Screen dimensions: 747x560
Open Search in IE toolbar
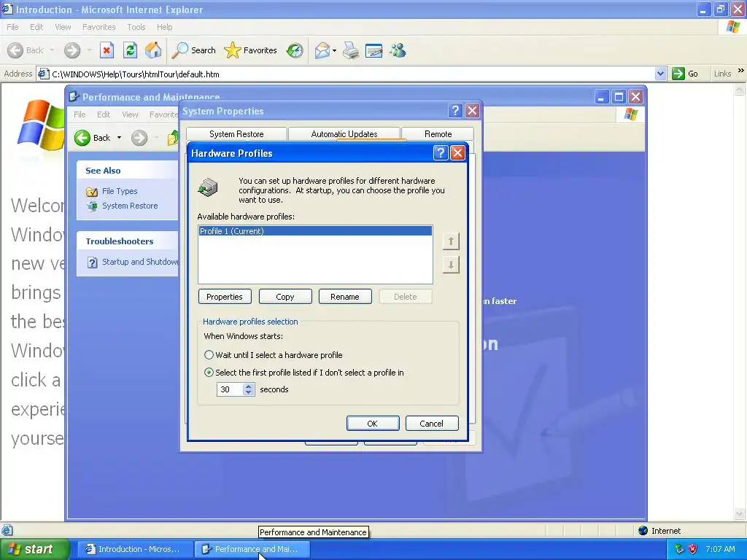pyautogui.click(x=194, y=50)
